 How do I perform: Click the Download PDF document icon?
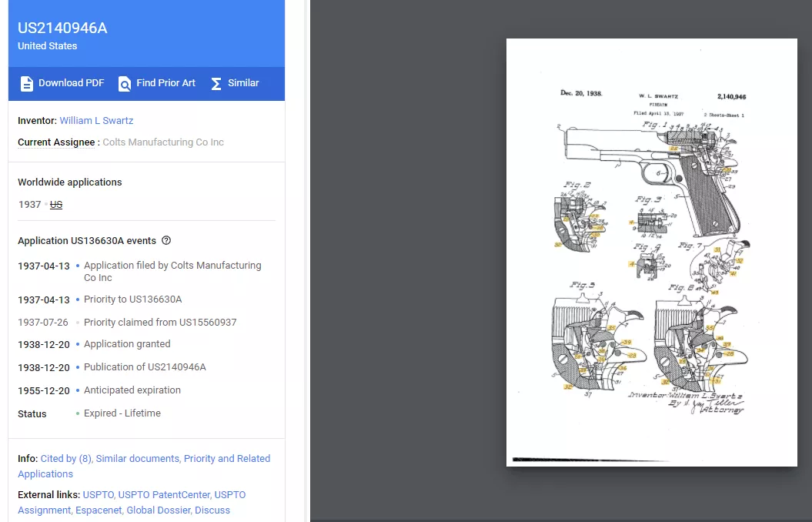(26, 83)
